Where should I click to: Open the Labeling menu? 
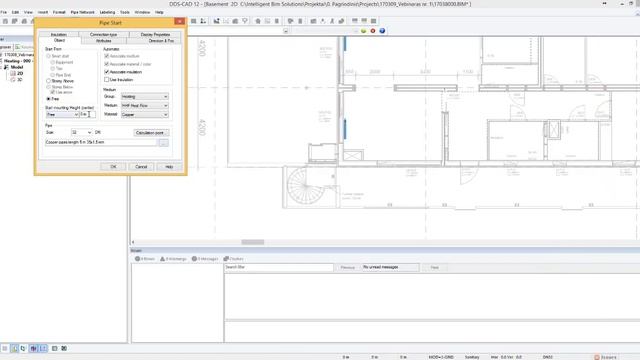107,12
